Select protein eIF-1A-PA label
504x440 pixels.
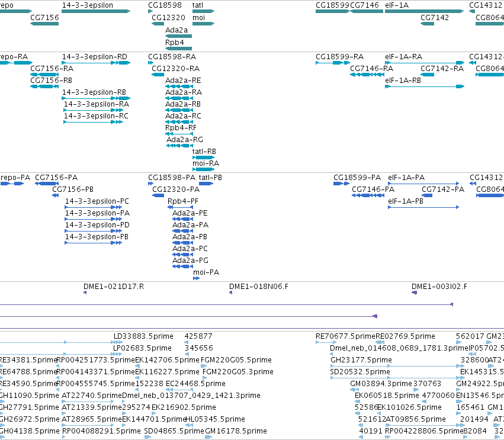pos(406,178)
